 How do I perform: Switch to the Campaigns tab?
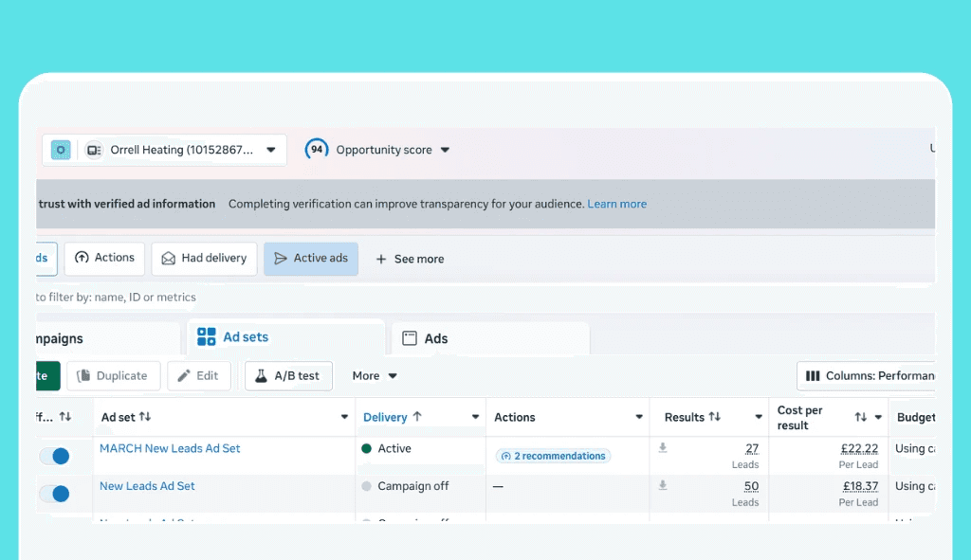pyautogui.click(x=108, y=338)
